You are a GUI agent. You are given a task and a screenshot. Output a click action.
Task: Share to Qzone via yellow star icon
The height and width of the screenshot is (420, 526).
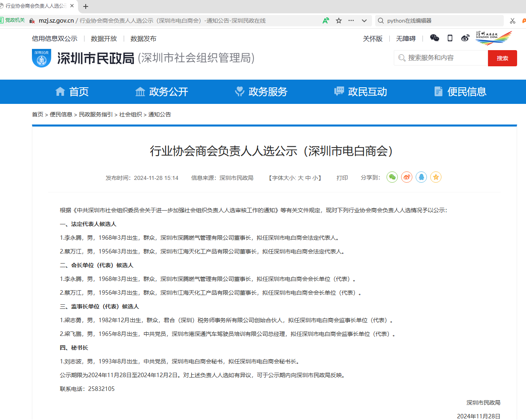[x=435, y=177]
